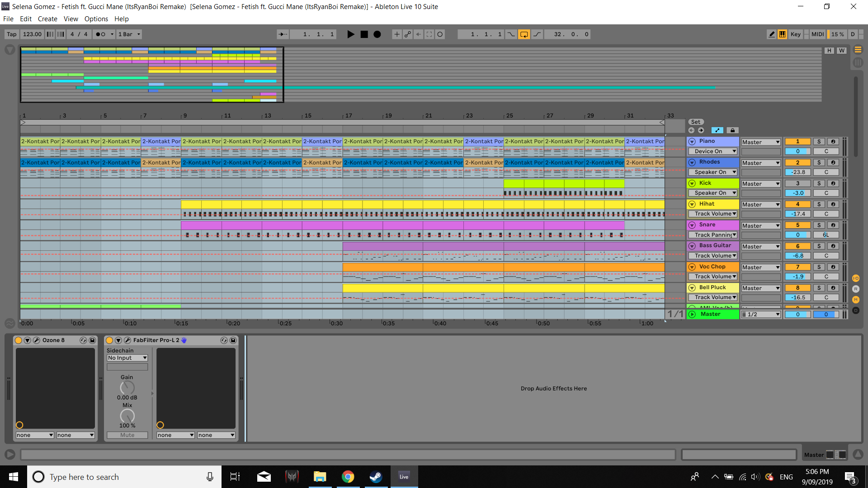Solo the Snare track
Viewport: 868px width, 488px height.
819,225
